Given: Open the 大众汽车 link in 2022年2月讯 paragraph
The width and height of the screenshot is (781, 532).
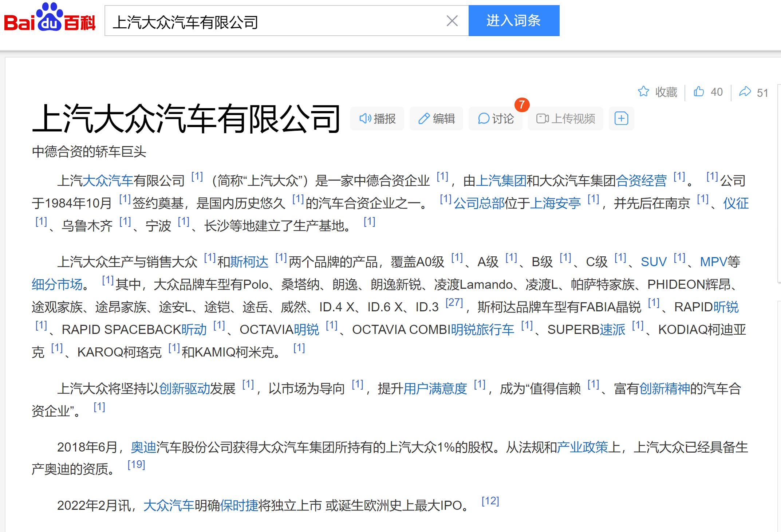Looking at the screenshot, I should pyautogui.click(x=169, y=505).
